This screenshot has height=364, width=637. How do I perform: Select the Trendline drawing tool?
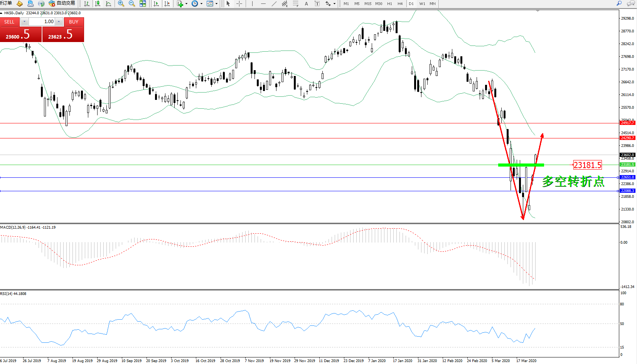tap(274, 3)
